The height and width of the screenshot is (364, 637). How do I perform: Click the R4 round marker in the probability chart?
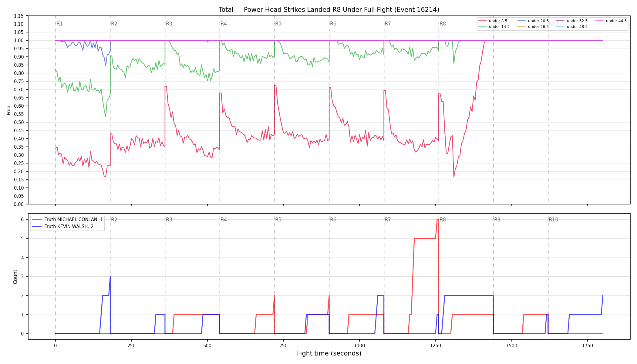[x=224, y=24]
